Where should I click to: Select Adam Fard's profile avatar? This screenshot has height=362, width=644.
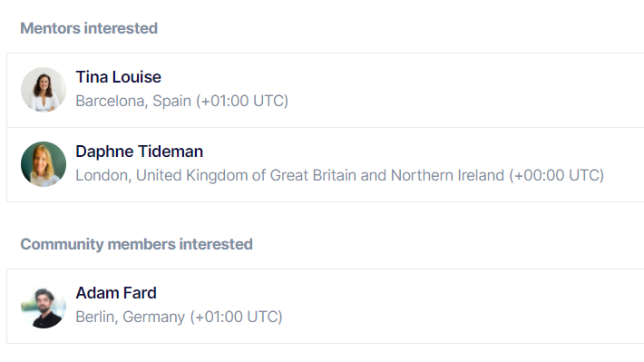point(44,306)
